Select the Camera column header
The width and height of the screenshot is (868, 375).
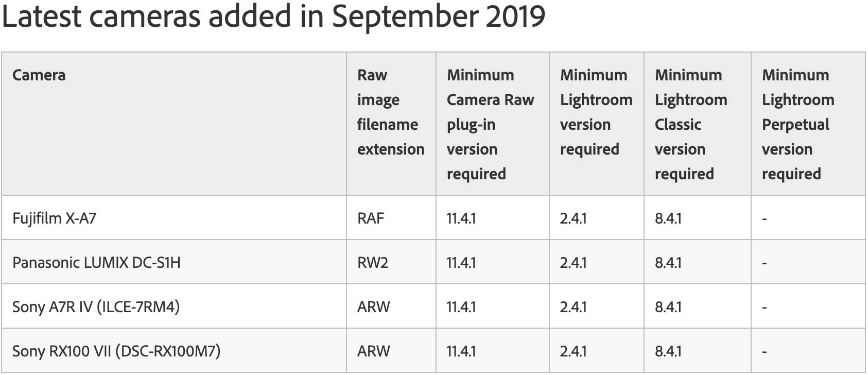pyautogui.click(x=39, y=75)
